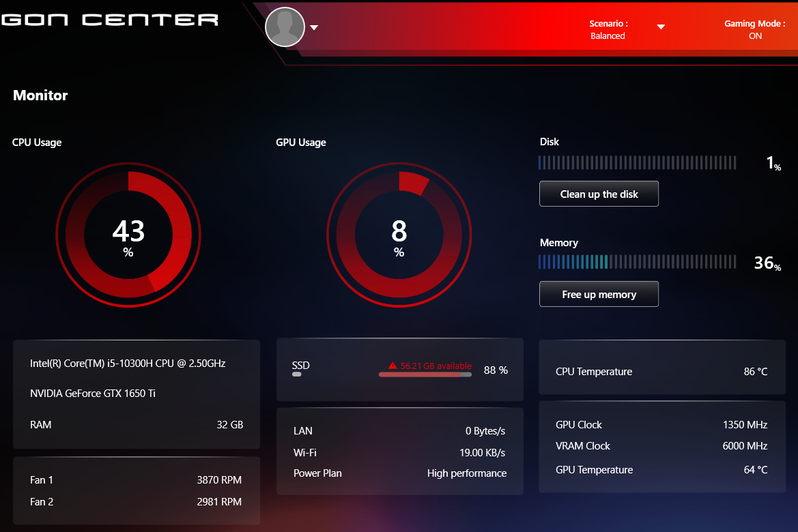Click the Free up memory button

pos(599,294)
